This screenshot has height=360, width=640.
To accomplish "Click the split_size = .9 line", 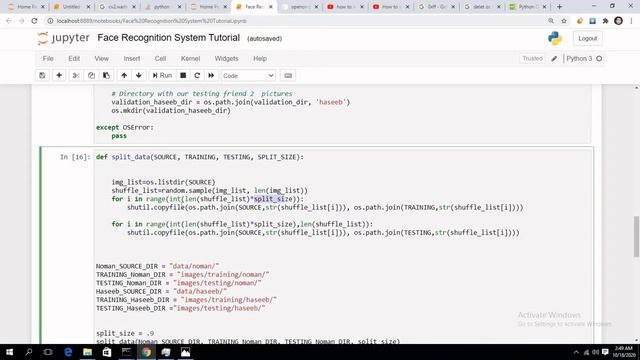I will click(125, 333).
